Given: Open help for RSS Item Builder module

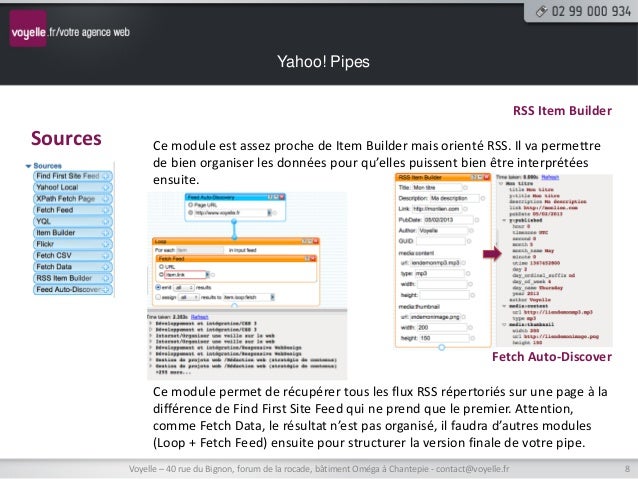Looking at the screenshot, I should 474,177.
